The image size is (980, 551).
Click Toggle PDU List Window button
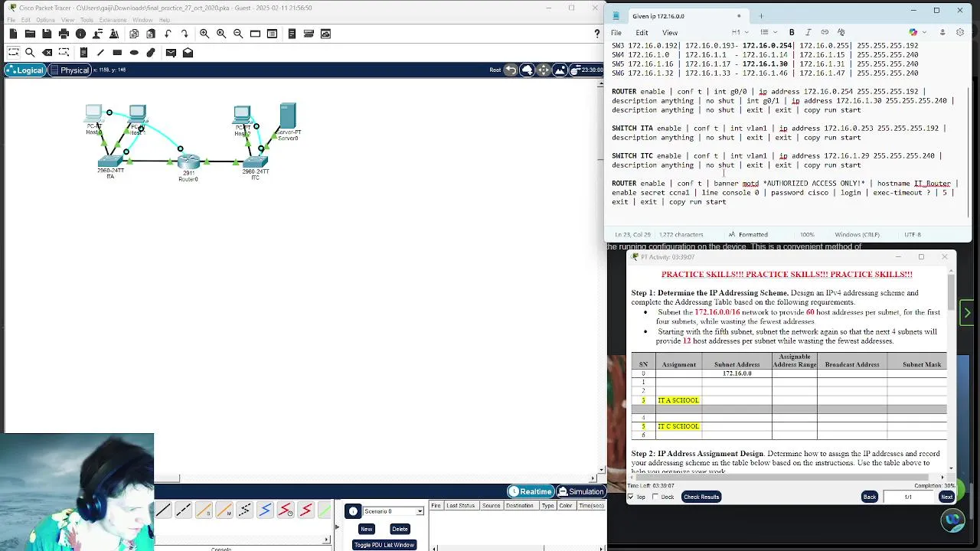[x=384, y=545]
